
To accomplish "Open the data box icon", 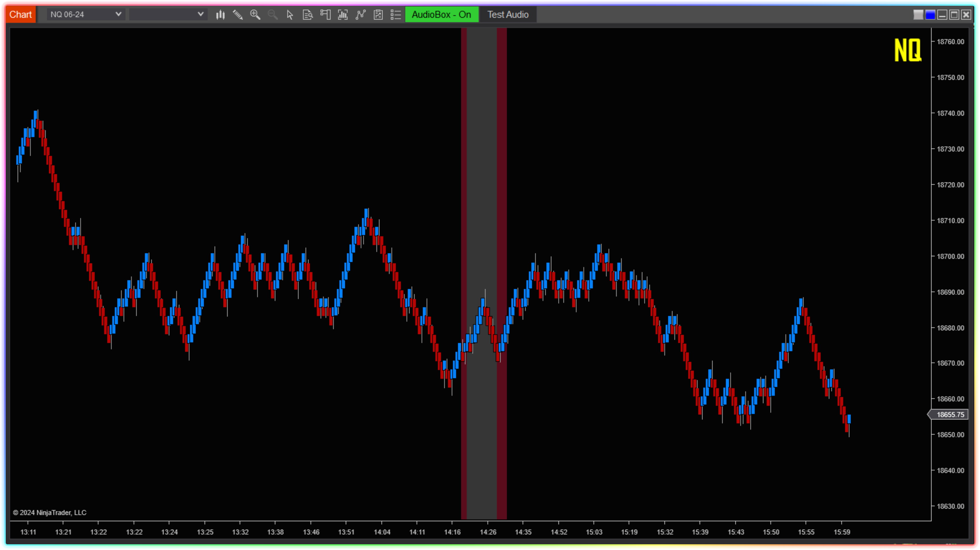I will pos(307,15).
